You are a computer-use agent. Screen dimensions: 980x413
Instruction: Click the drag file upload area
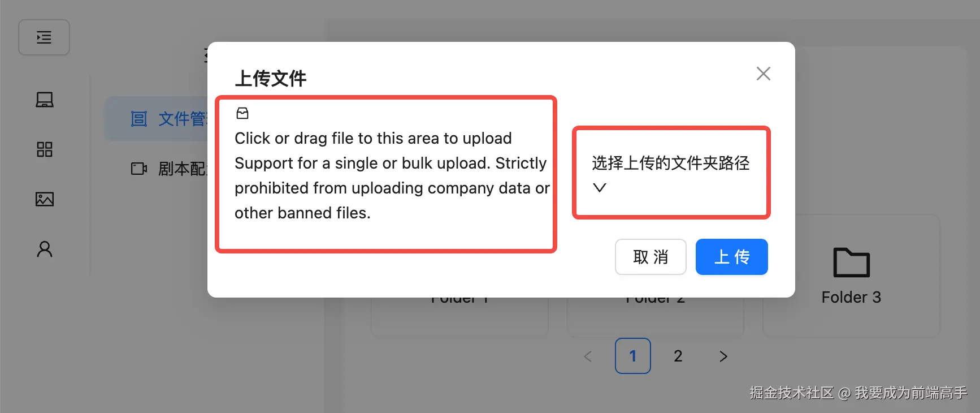386,174
